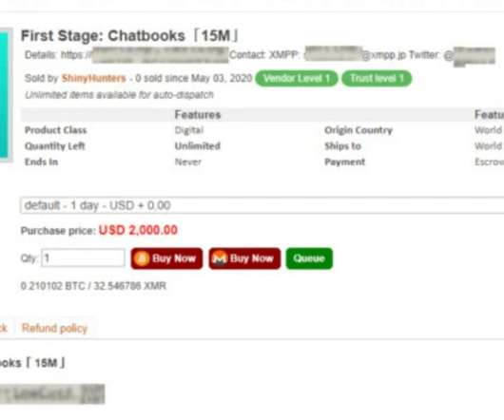Click the BTC / XMR conversion amount text
Viewport: 504px width, 420px height.
click(x=93, y=286)
